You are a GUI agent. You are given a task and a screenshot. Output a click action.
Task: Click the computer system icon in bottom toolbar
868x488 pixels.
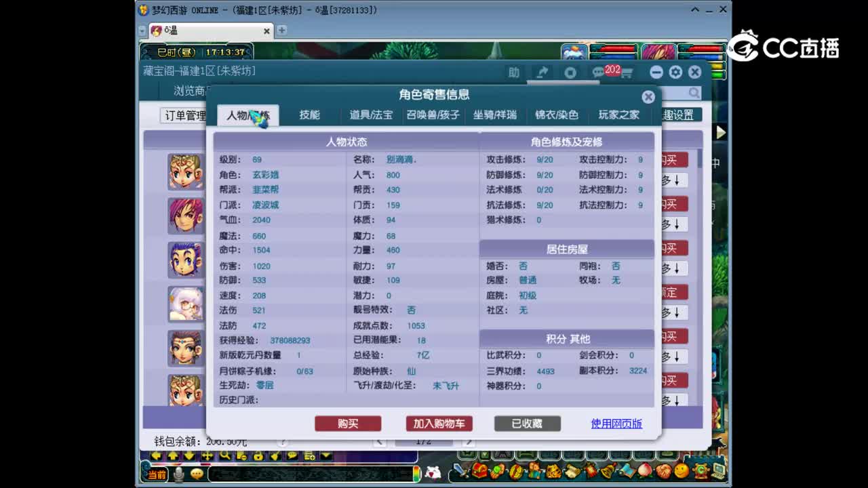pyautogui.click(x=718, y=470)
